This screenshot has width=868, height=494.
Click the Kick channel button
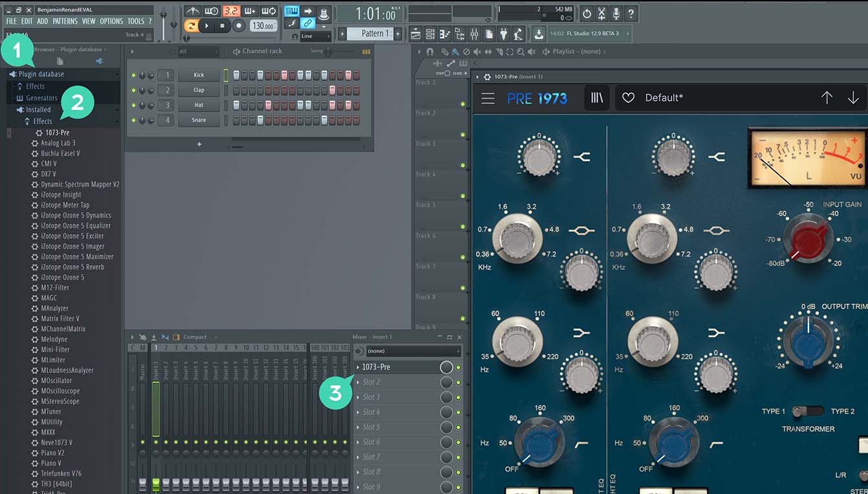coord(199,75)
